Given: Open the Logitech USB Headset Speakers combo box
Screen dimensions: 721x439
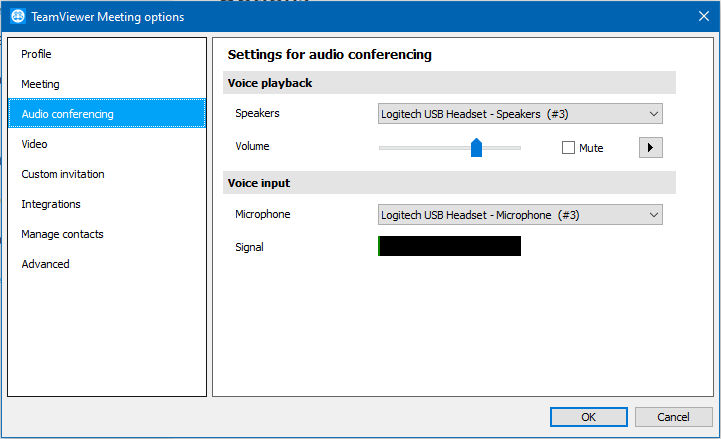Looking at the screenshot, I should tap(520, 114).
